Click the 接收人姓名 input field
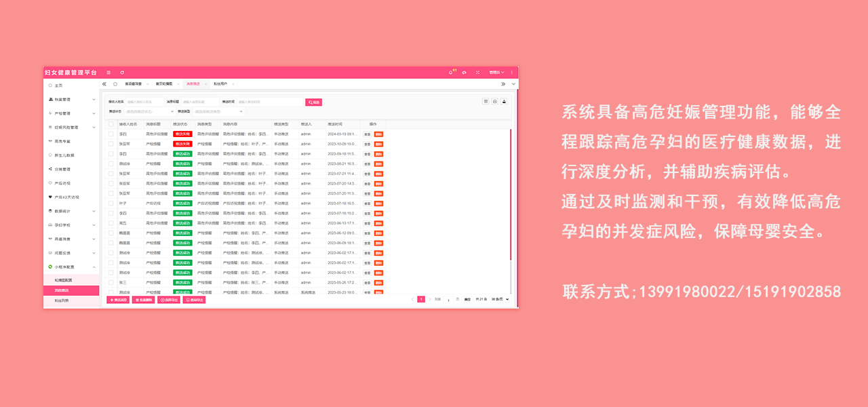The image size is (868, 407). tap(144, 102)
